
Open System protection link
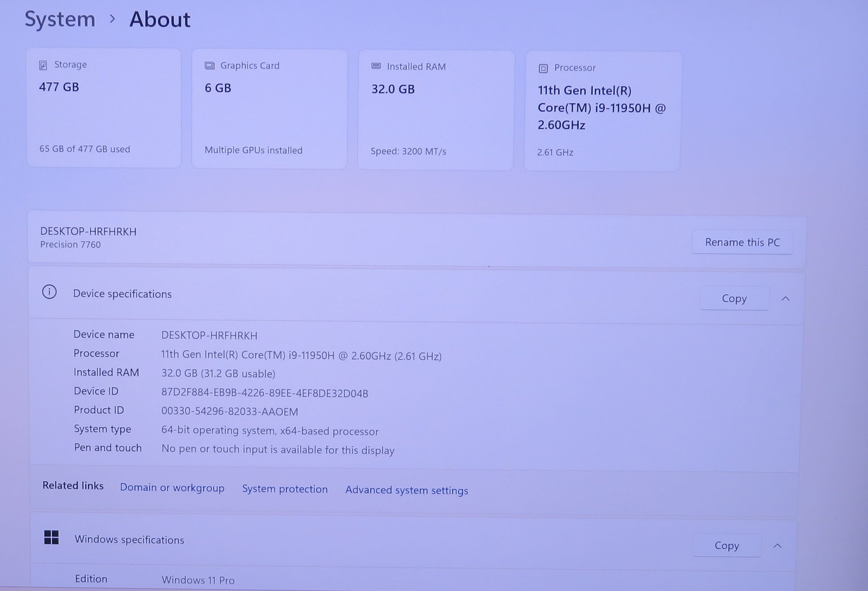point(285,489)
